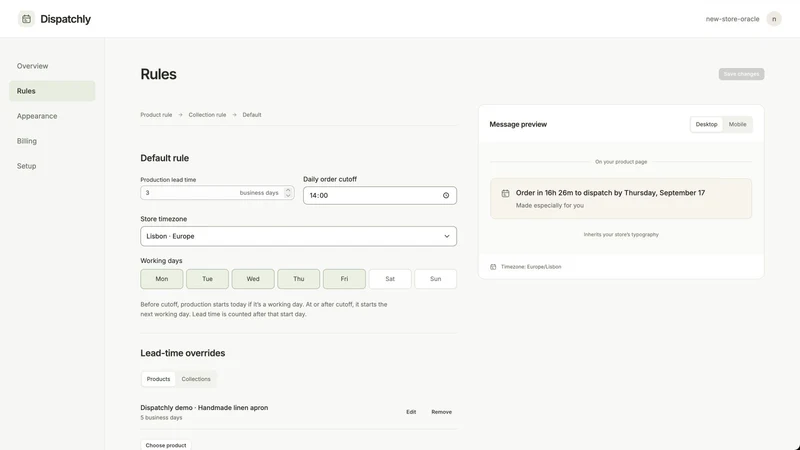This screenshot has height=450, width=800.
Task: Open Setup in the sidebar
Action: point(27,166)
